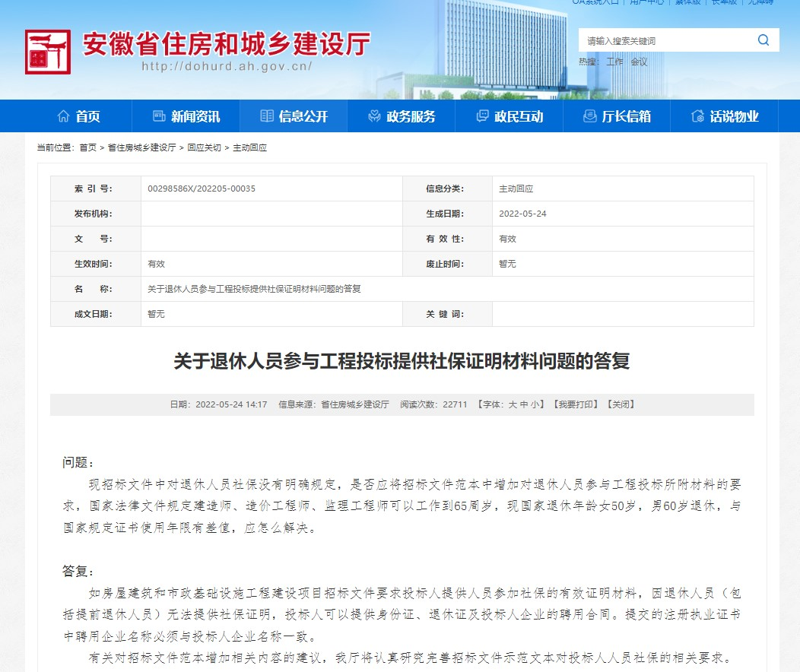This screenshot has width=800, height=672.
Task: Click the 首页 breadcrumb link
Action: tap(87, 147)
